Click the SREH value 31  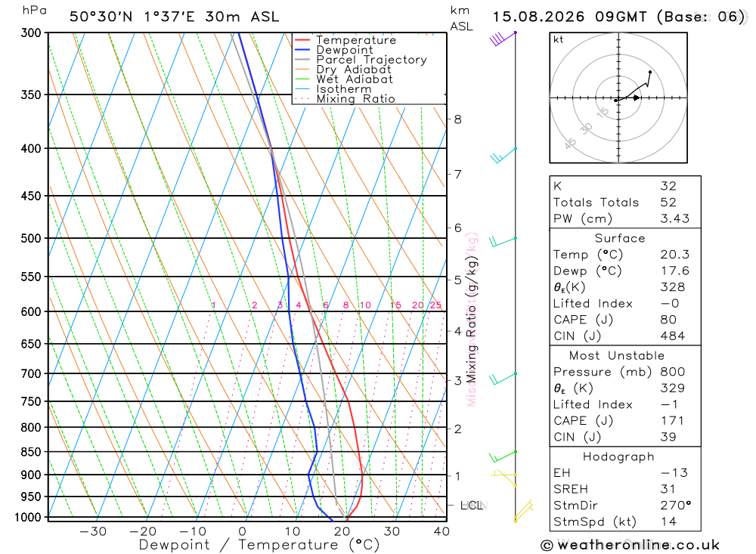(668, 489)
